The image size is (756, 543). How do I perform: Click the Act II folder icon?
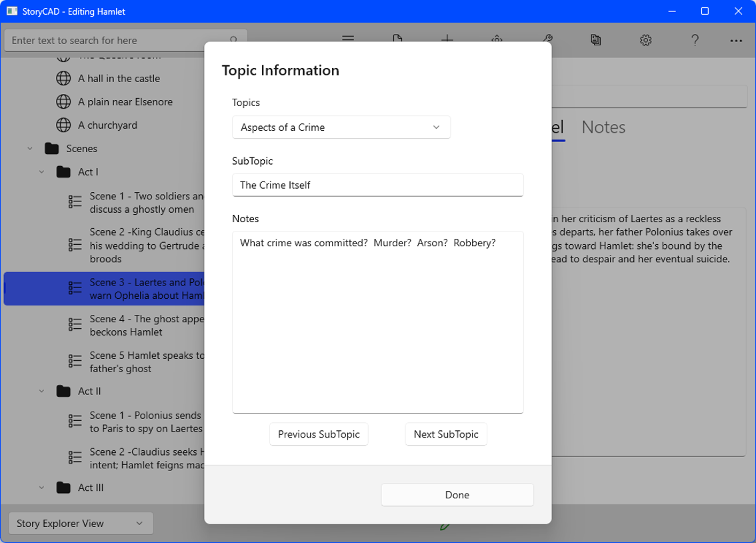click(63, 391)
